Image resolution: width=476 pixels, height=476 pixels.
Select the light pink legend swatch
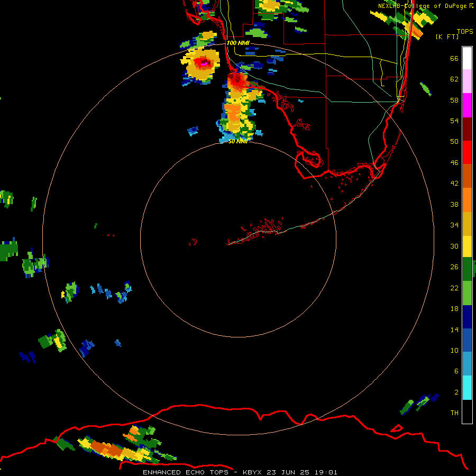(x=467, y=81)
